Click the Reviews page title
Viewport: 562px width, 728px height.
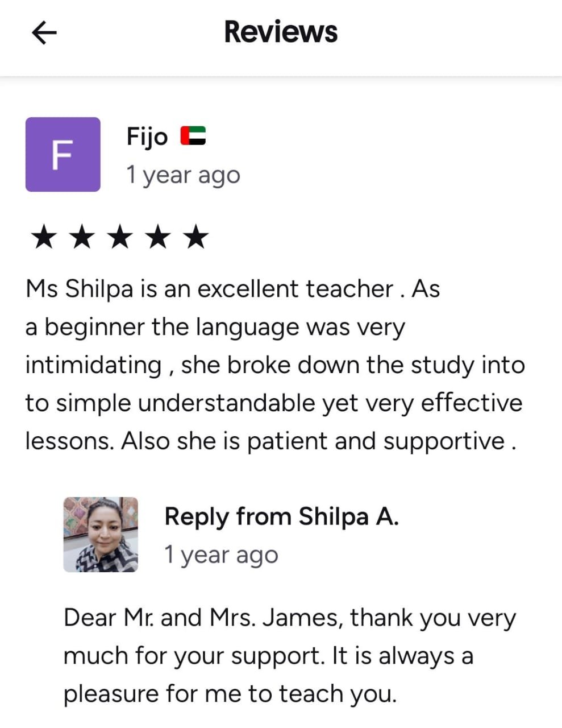point(281,32)
